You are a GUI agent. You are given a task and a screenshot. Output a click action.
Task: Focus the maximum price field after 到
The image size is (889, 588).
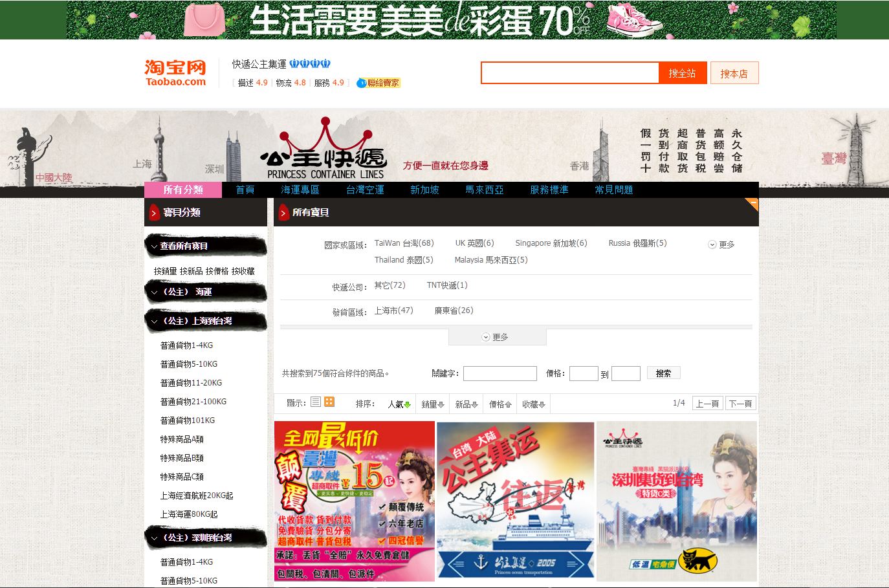pyautogui.click(x=626, y=373)
